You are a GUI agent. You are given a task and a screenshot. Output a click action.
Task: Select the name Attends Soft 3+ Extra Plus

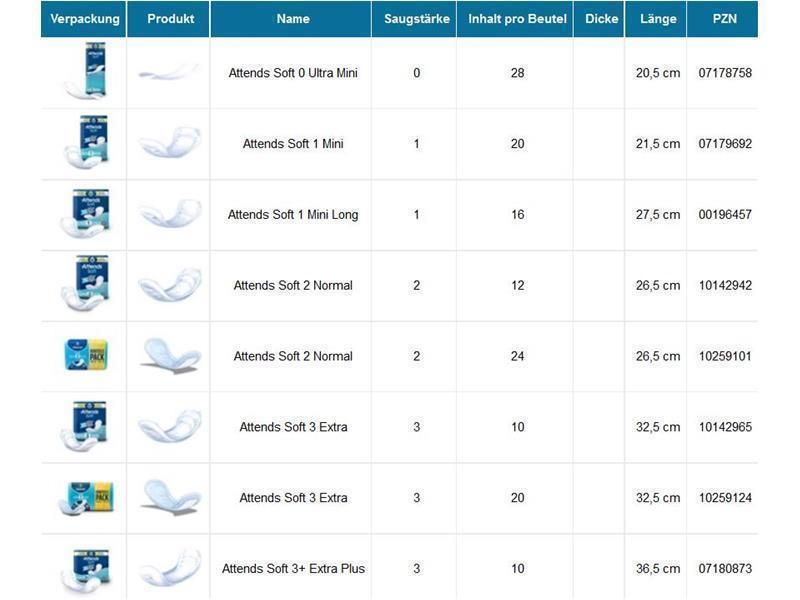point(293,569)
